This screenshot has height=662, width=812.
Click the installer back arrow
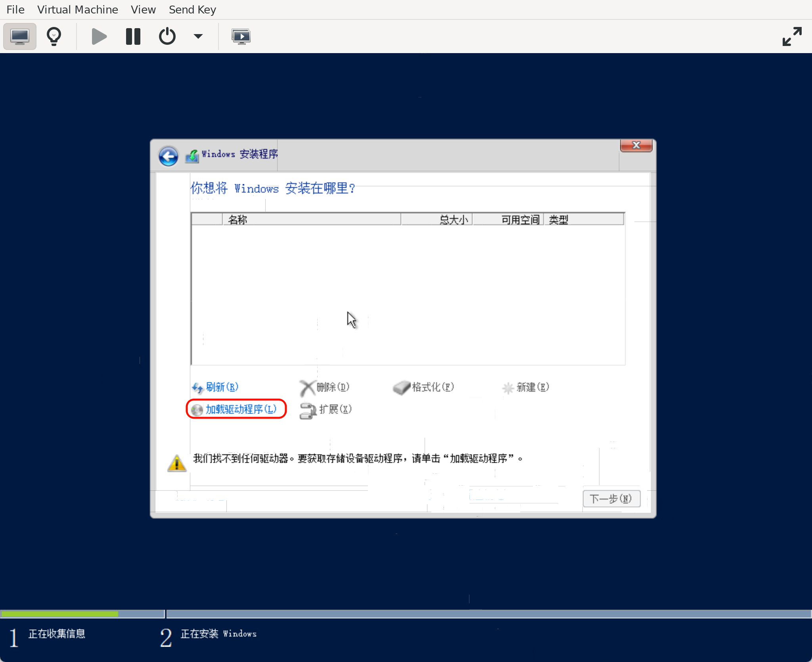pos(168,156)
